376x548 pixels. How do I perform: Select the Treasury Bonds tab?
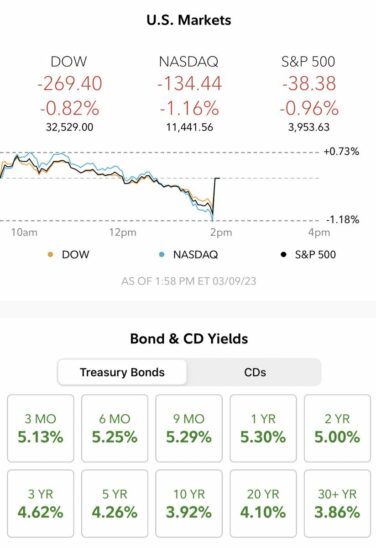pos(122,372)
